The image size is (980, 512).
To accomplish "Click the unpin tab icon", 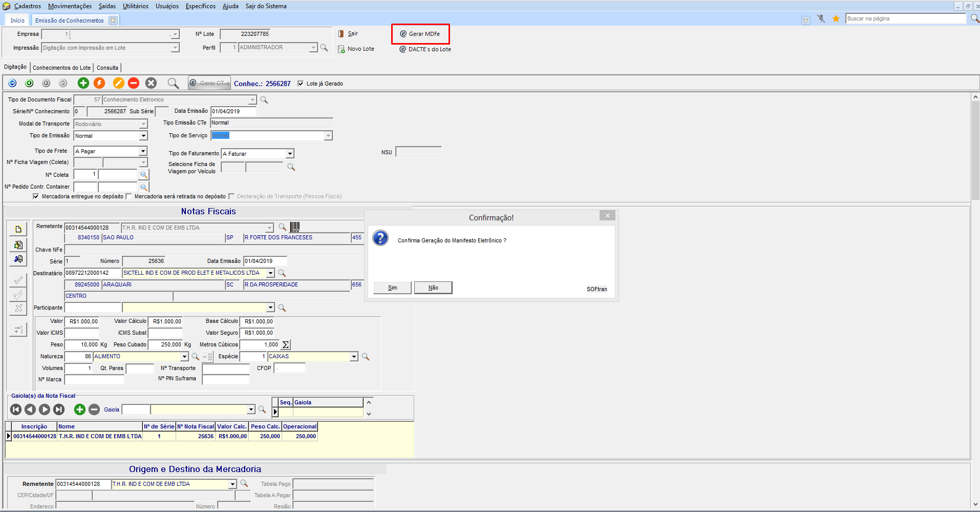I will 821,19.
